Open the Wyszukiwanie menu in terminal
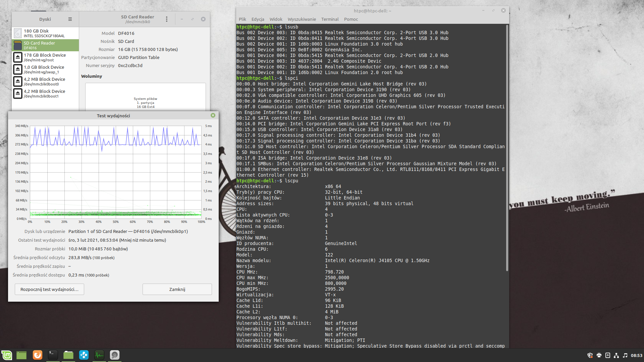The height and width of the screenshot is (362, 644). pyautogui.click(x=302, y=19)
